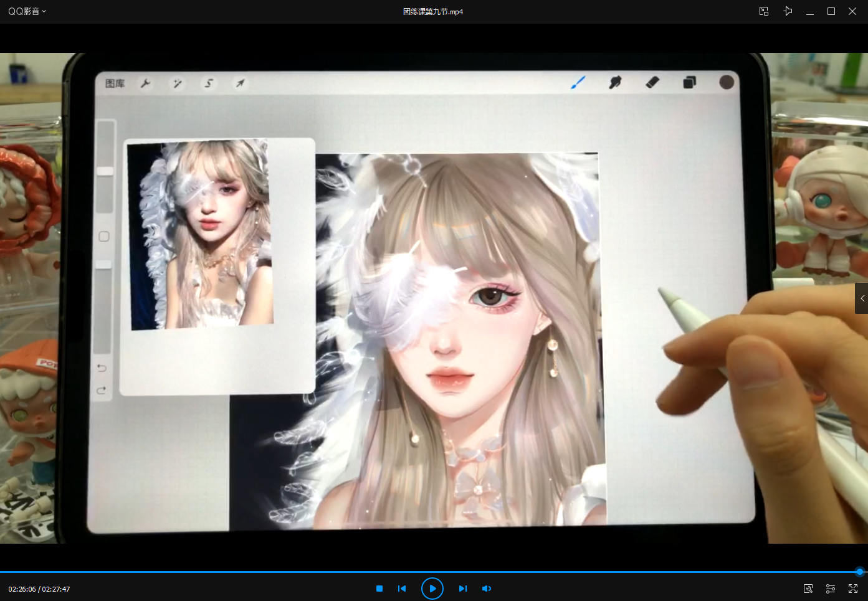
Task: Select the Procreate eraser tool
Action: (x=652, y=82)
